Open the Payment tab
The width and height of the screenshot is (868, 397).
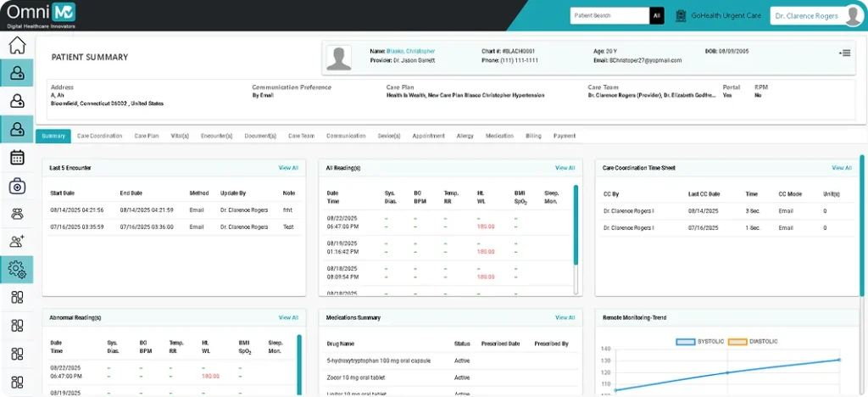565,136
